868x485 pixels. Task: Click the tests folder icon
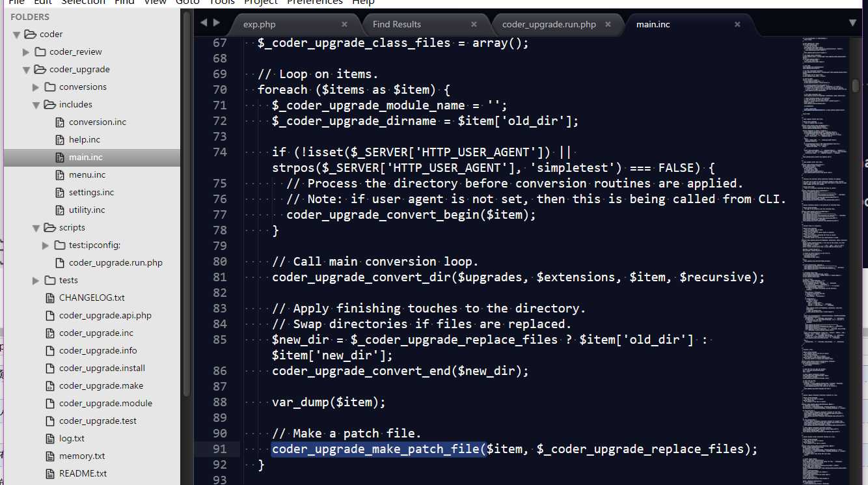[x=49, y=280]
